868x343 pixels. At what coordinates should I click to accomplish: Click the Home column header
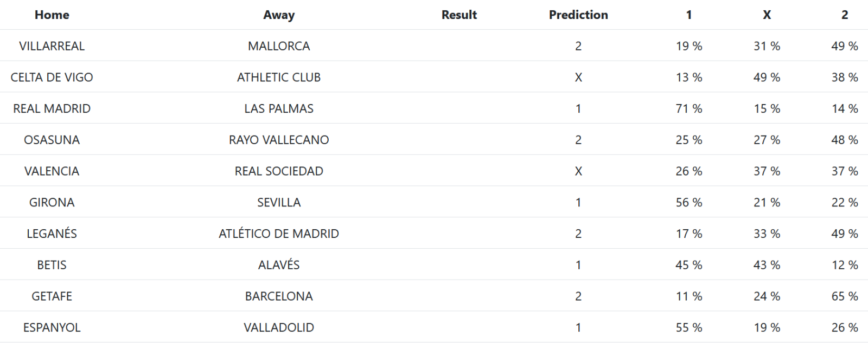click(x=52, y=15)
